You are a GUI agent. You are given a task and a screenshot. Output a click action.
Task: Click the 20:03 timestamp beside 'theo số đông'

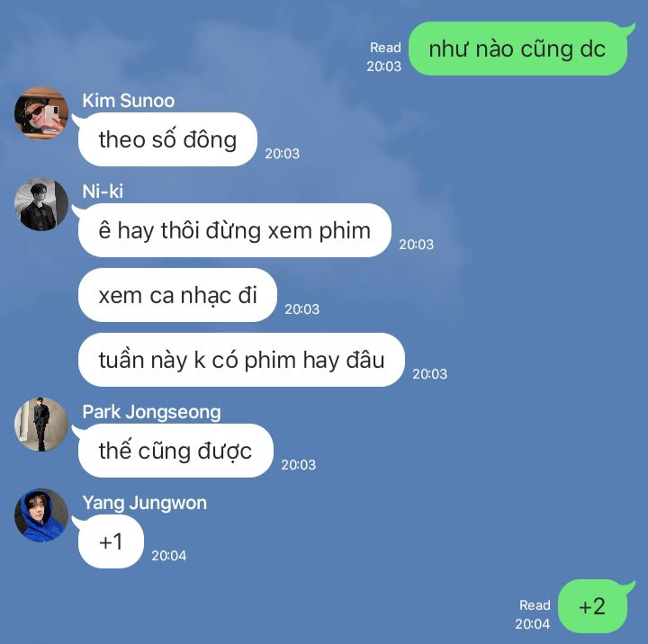point(283,154)
